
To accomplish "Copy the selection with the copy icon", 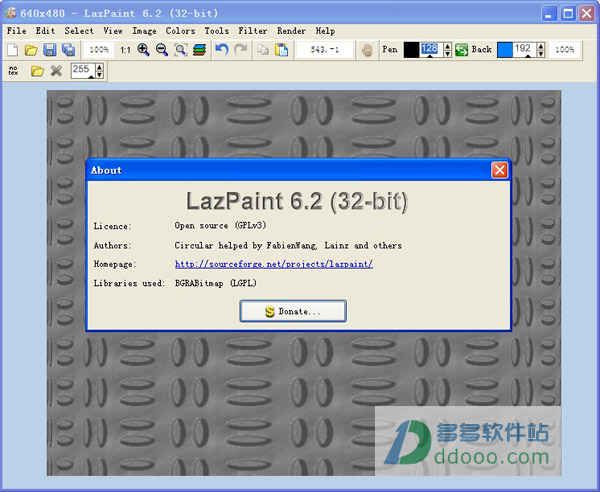I will coord(262,50).
